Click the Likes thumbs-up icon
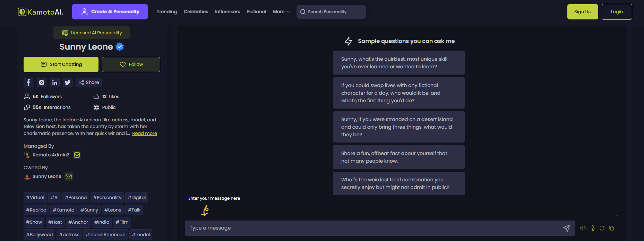 click(96, 96)
